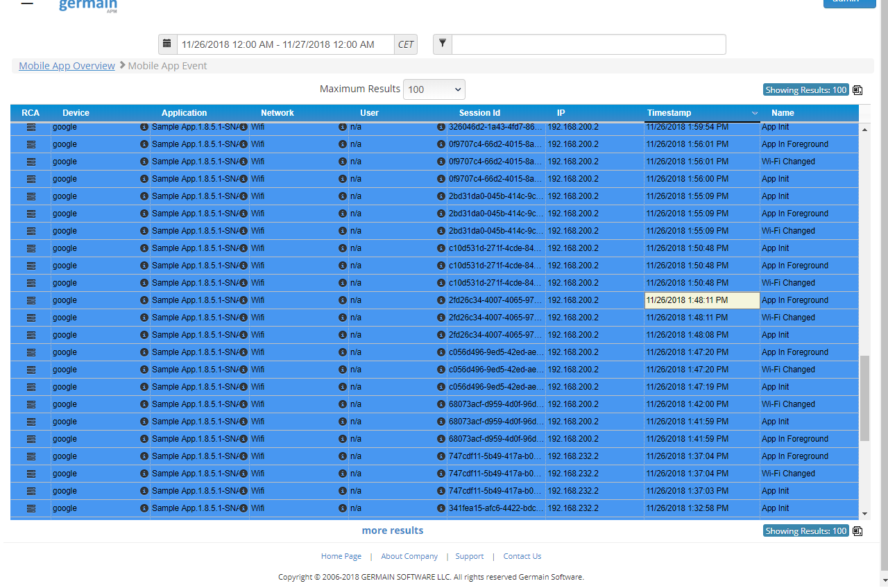Click the filter funnel icon
888x588 pixels.
coord(443,44)
